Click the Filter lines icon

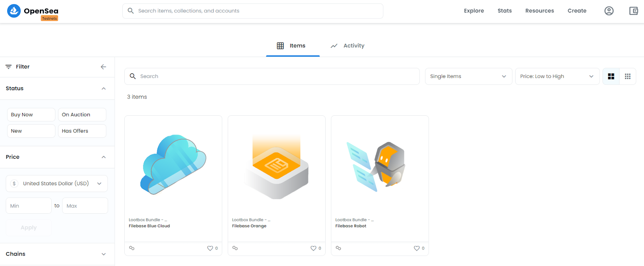[8, 67]
